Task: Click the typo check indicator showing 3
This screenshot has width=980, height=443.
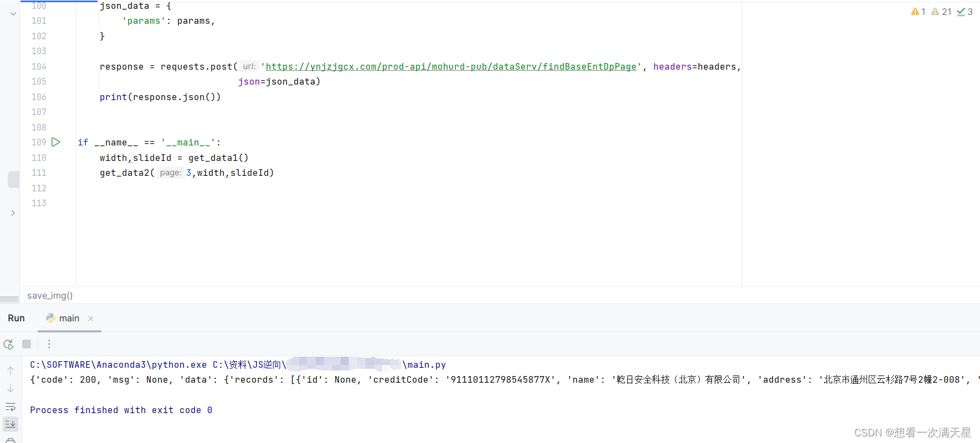Action: point(965,12)
